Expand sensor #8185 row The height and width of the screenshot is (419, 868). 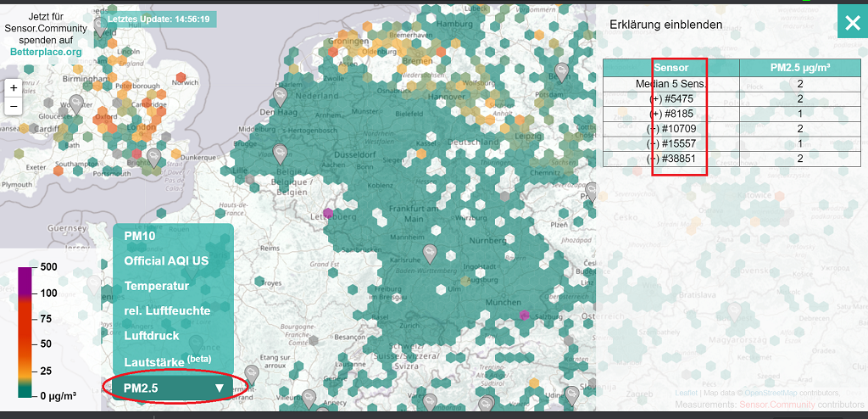[x=670, y=114]
